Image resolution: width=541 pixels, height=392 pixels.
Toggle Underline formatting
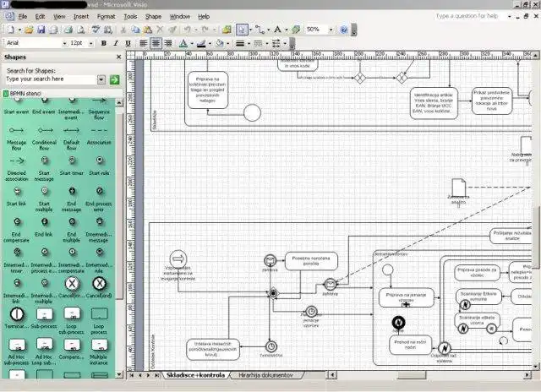(x=128, y=43)
